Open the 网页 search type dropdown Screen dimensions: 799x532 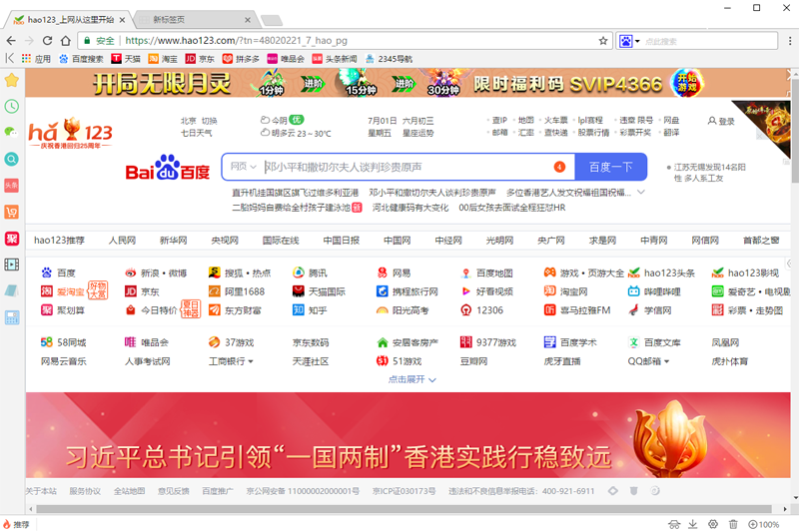[x=243, y=167]
